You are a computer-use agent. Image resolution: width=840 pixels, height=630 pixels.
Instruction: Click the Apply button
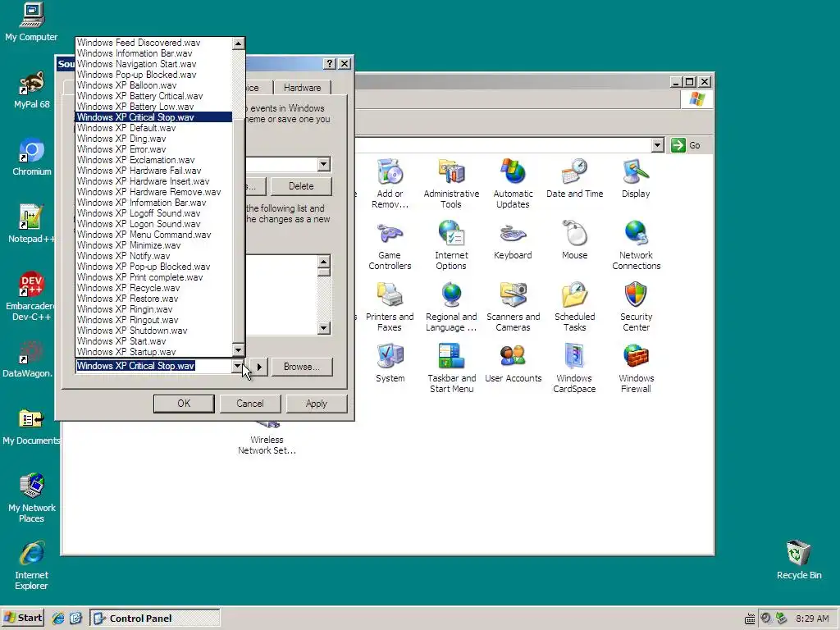pos(316,404)
